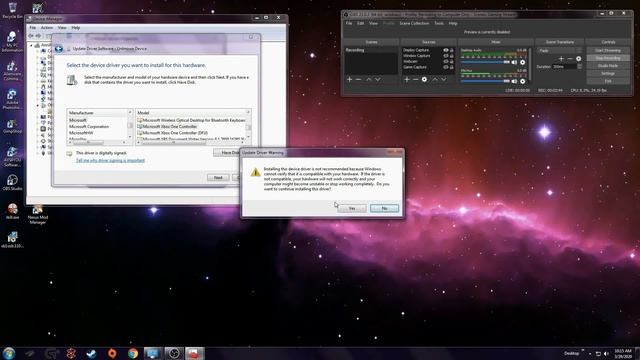Move scene up with the up arrow
Image resolution: width=640 pixels, height=360 pixels.
tap(369, 80)
